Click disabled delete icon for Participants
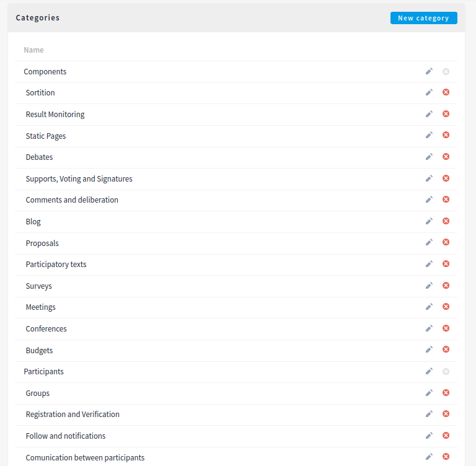The width and height of the screenshot is (476, 466). click(x=446, y=372)
